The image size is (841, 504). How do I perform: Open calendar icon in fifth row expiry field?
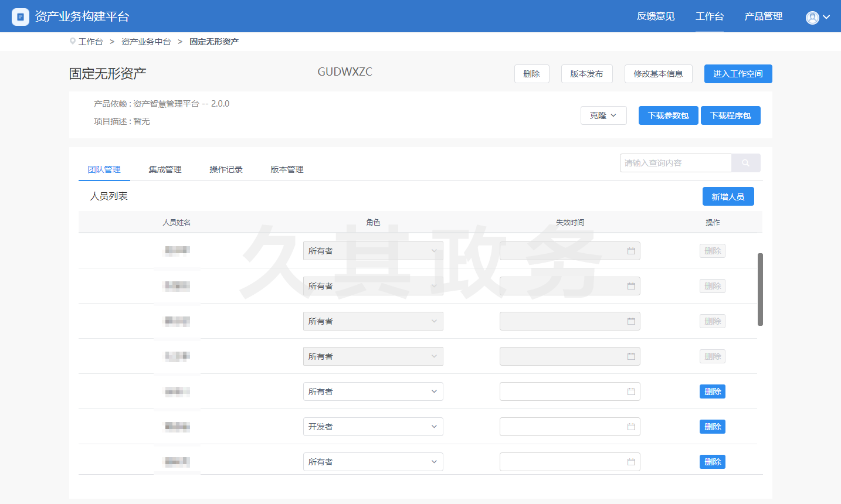pyautogui.click(x=631, y=391)
